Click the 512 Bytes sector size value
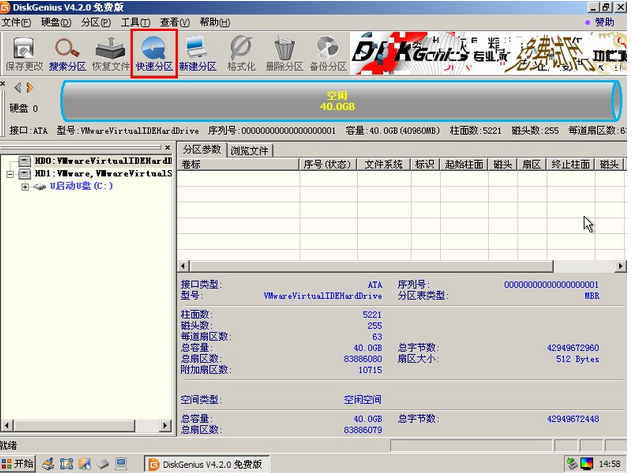 click(x=577, y=359)
